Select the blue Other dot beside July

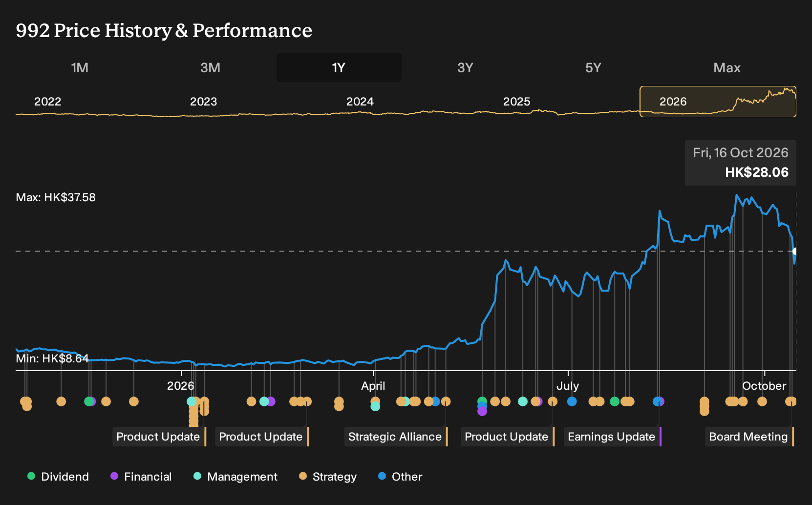pos(572,401)
